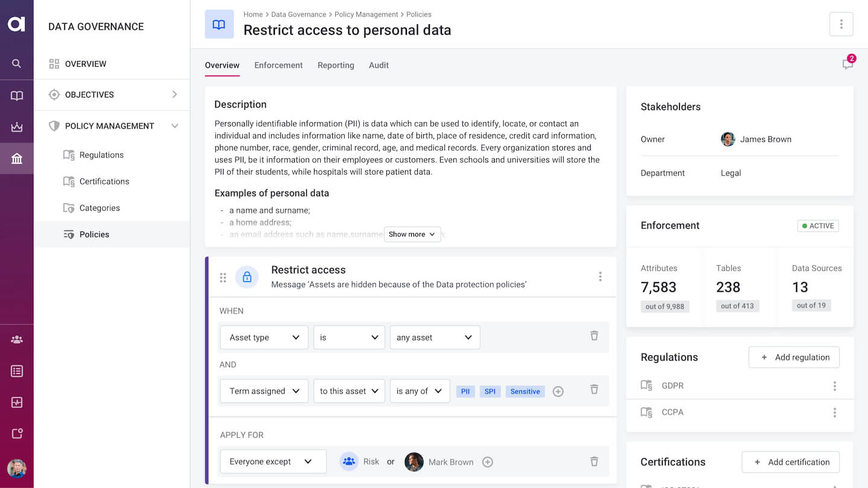868x488 pixels.
Task: Delete the Asset type condition with the trash icon
Action: [x=594, y=336]
